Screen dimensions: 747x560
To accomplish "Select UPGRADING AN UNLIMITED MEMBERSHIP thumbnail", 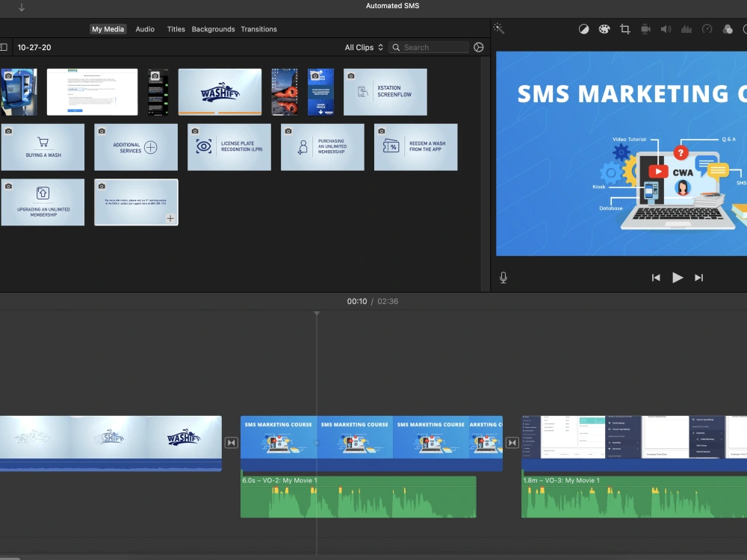I will pyautogui.click(x=43, y=202).
